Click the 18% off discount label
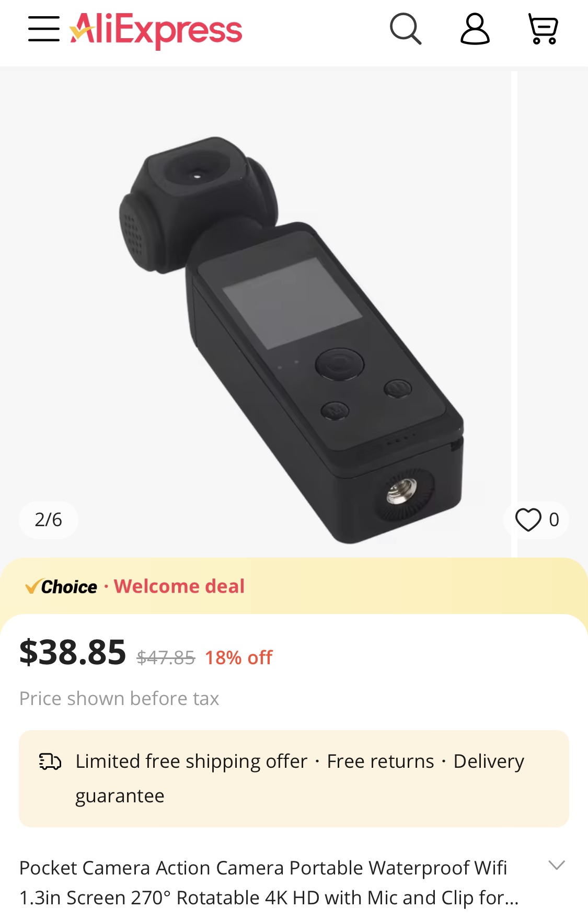588x920 pixels. tap(238, 657)
